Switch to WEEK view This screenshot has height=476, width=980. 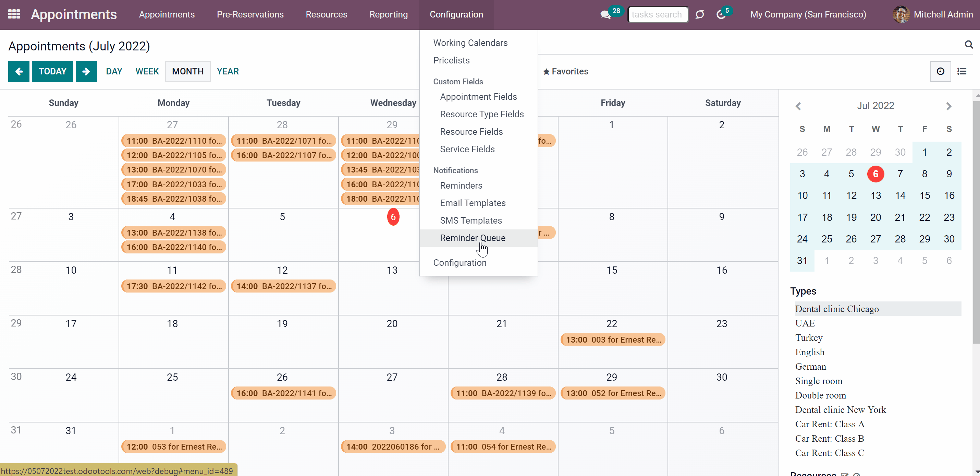147,71
